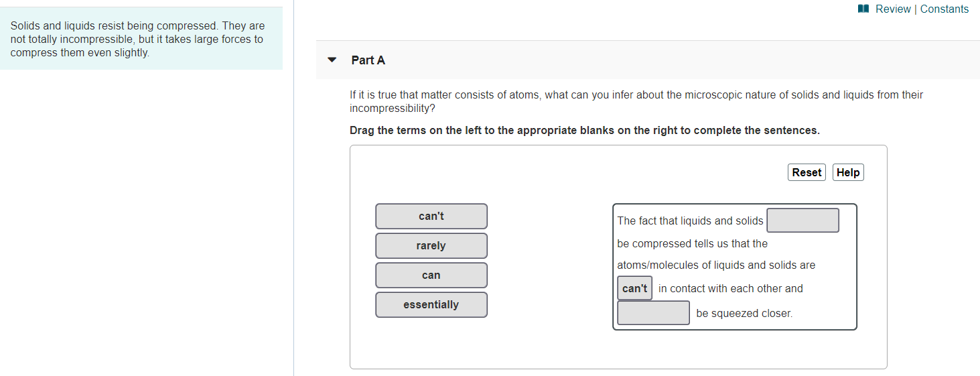Select the "can't" term in the left list
980x376 pixels.
coord(431,216)
